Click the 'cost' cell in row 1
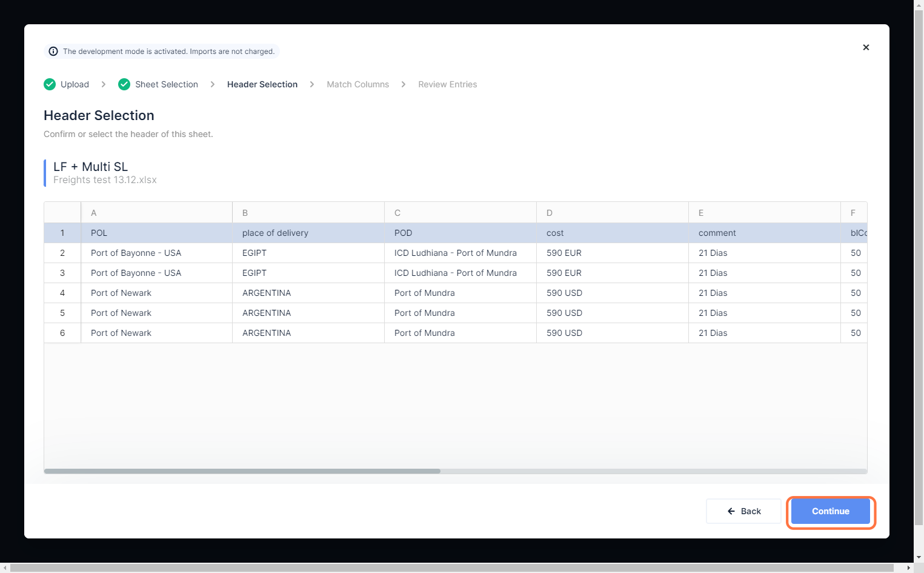Viewport: 924px width, 573px height. (613, 233)
